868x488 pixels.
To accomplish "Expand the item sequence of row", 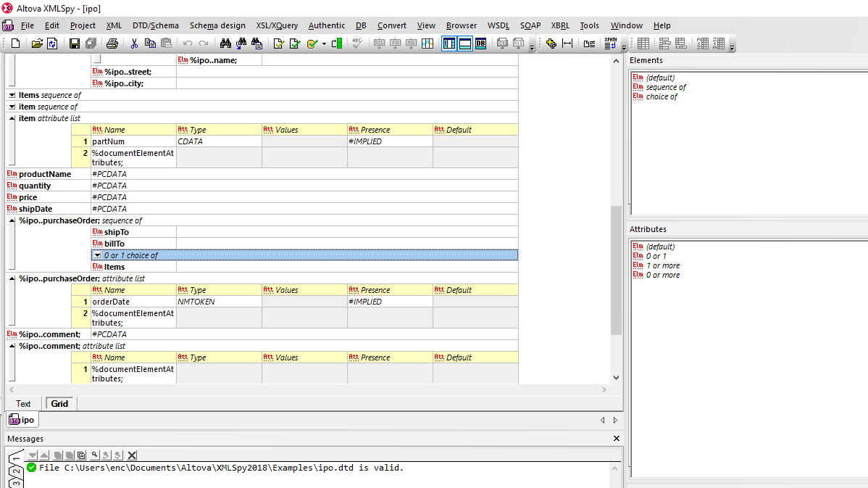I will [x=12, y=107].
